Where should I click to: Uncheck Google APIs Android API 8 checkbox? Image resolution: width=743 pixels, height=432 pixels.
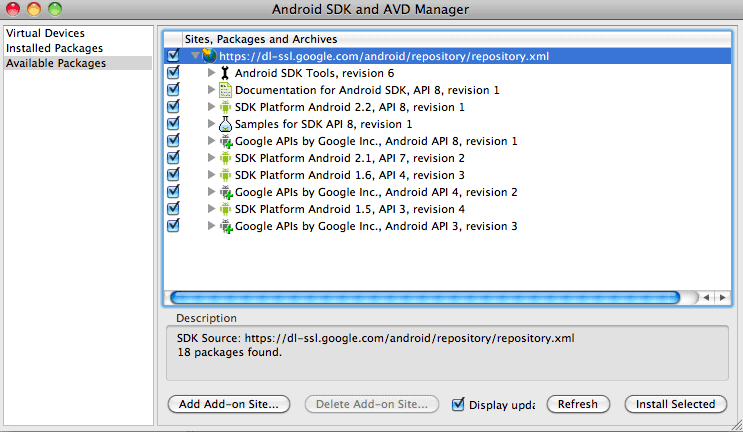pyautogui.click(x=173, y=140)
